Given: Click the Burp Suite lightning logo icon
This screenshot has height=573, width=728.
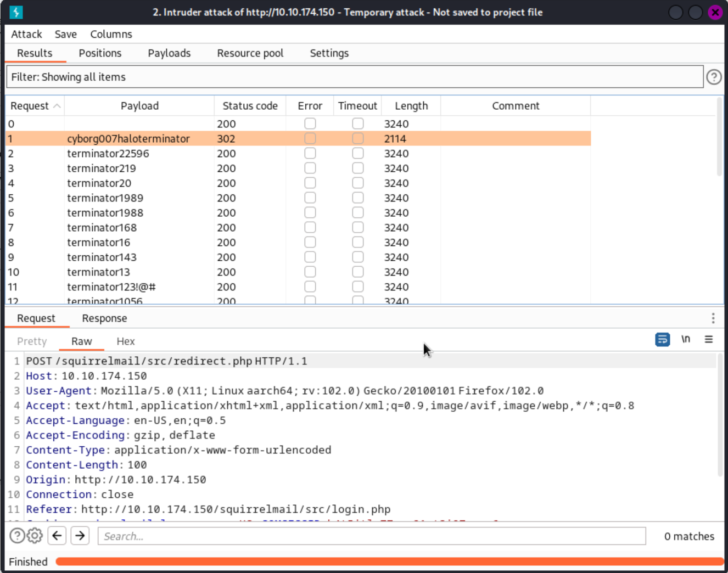Looking at the screenshot, I should [x=16, y=12].
